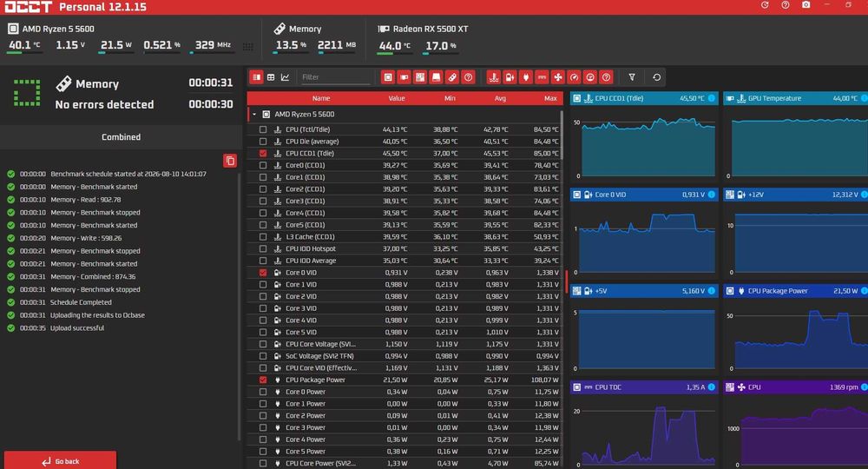This screenshot has height=469, width=868.
Task: Click the CPU TDC current graph
Action: coord(646,433)
